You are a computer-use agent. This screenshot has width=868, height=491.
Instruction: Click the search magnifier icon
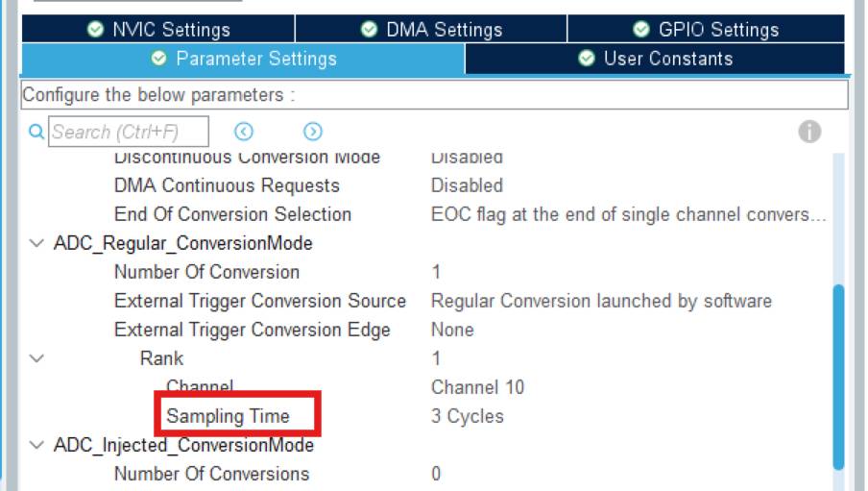[x=36, y=132]
